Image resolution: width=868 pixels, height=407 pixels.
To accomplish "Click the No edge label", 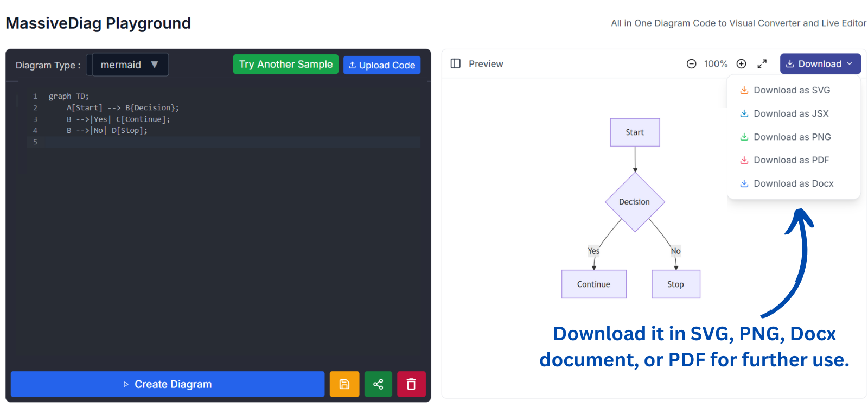I will (x=676, y=251).
